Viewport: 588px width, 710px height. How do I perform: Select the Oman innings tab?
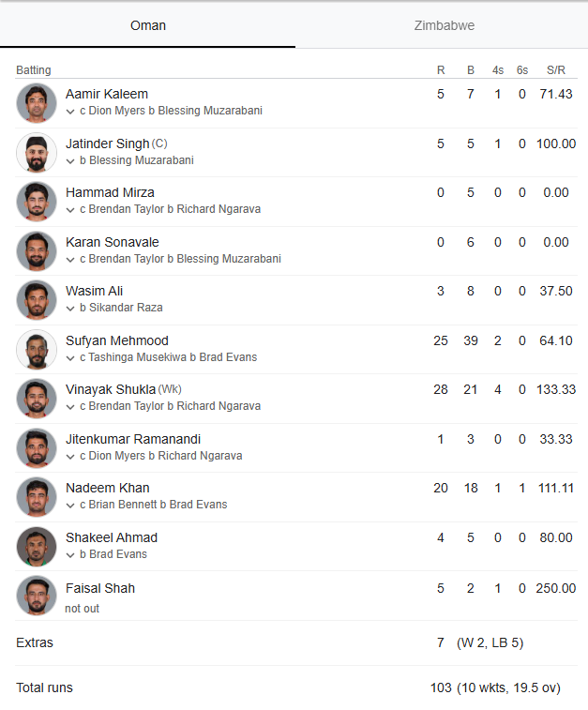click(148, 25)
